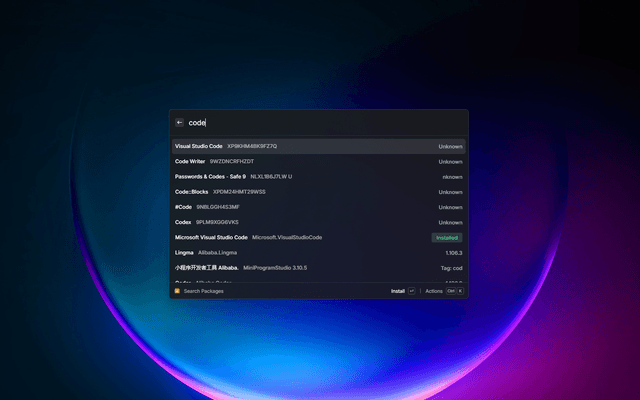Image resolution: width=640 pixels, height=400 pixels.
Task: Click the orange Search Packages icon
Action: tap(177, 291)
